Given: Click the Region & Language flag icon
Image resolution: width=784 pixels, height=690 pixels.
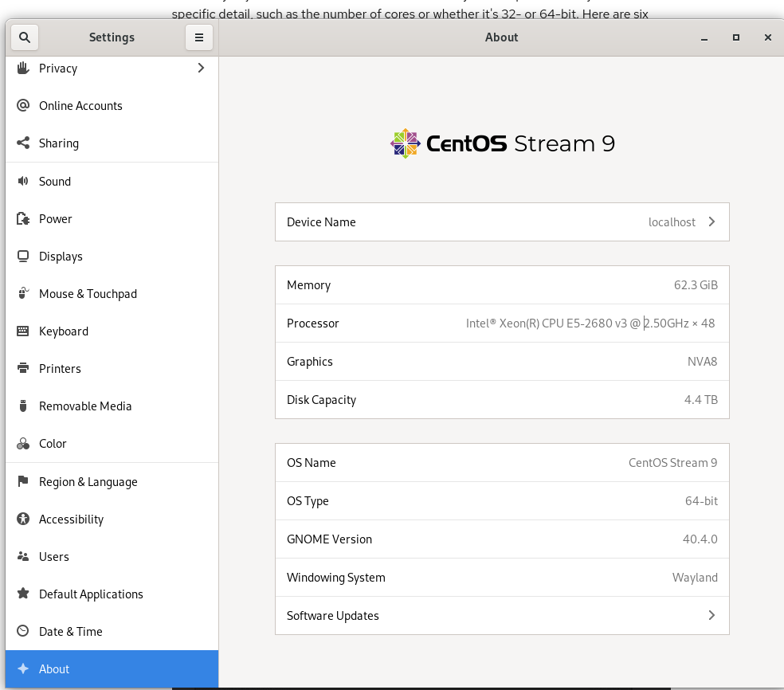Looking at the screenshot, I should (x=24, y=481).
